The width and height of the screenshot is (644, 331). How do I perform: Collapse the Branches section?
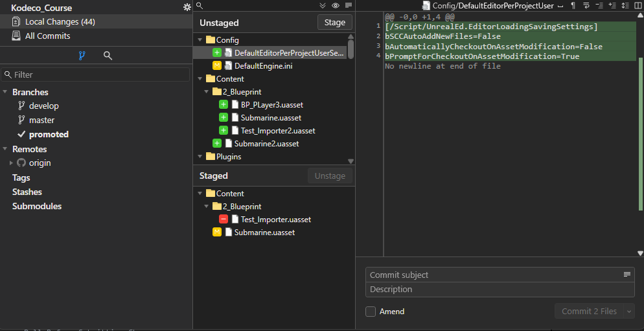click(x=5, y=92)
